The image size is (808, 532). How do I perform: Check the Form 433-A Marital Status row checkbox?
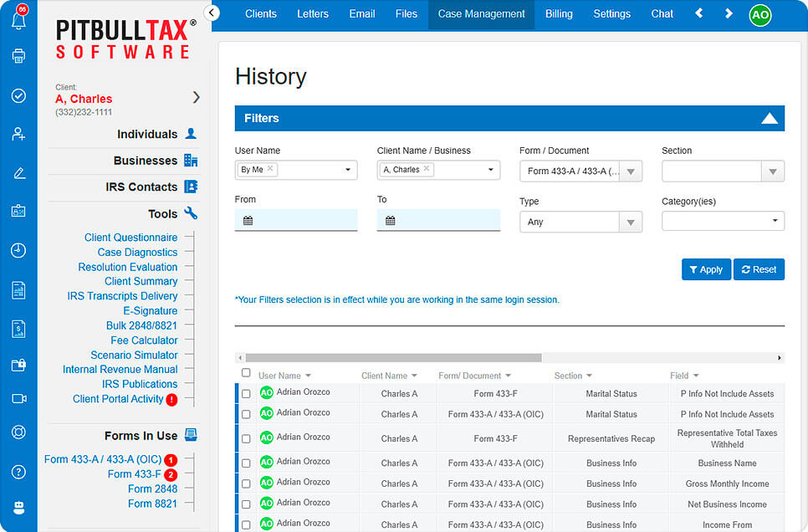coord(246,414)
